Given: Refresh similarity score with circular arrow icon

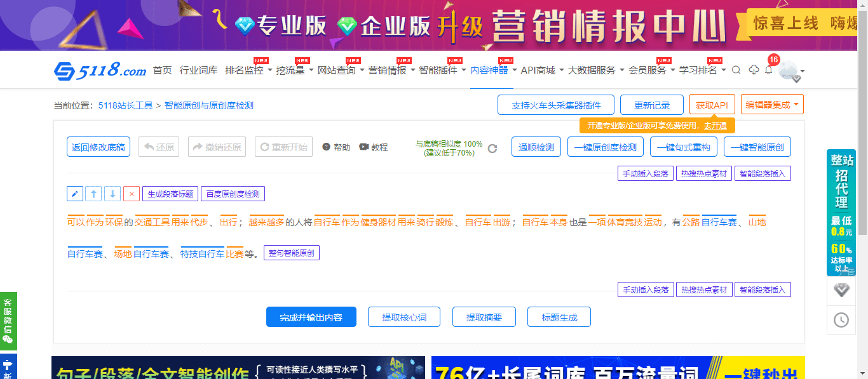Looking at the screenshot, I should pyautogui.click(x=492, y=149).
